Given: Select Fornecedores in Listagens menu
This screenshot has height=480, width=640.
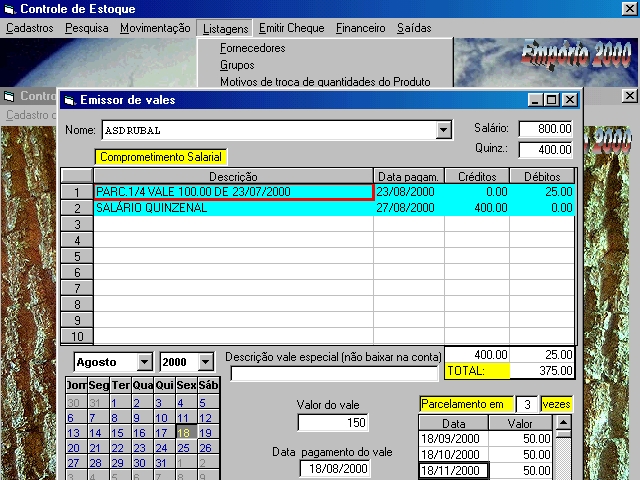Looking at the screenshot, I should tap(252, 48).
